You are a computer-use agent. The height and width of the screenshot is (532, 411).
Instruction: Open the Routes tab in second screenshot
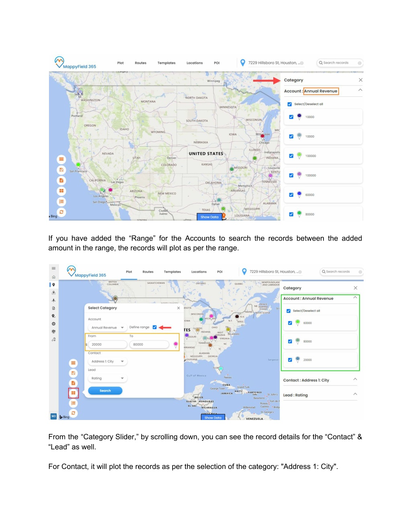coord(148,272)
